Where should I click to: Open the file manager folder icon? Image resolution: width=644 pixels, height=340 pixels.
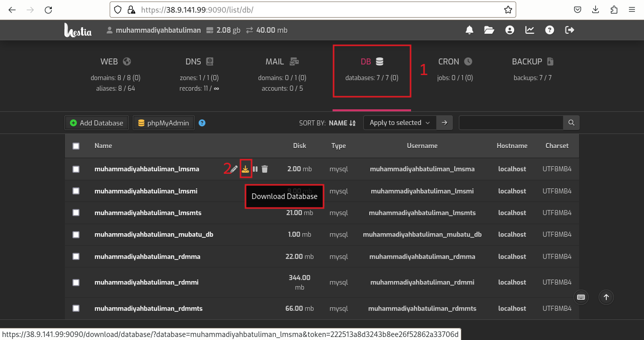489,30
